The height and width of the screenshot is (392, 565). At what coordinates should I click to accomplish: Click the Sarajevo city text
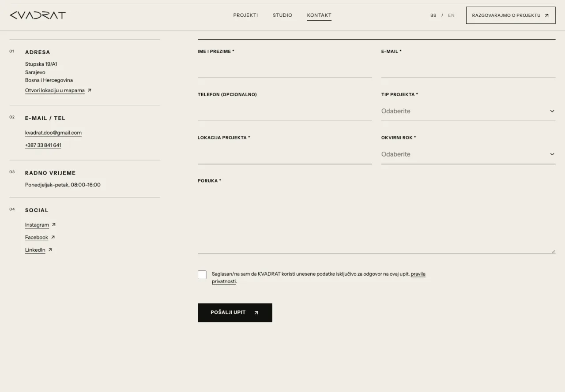click(35, 72)
